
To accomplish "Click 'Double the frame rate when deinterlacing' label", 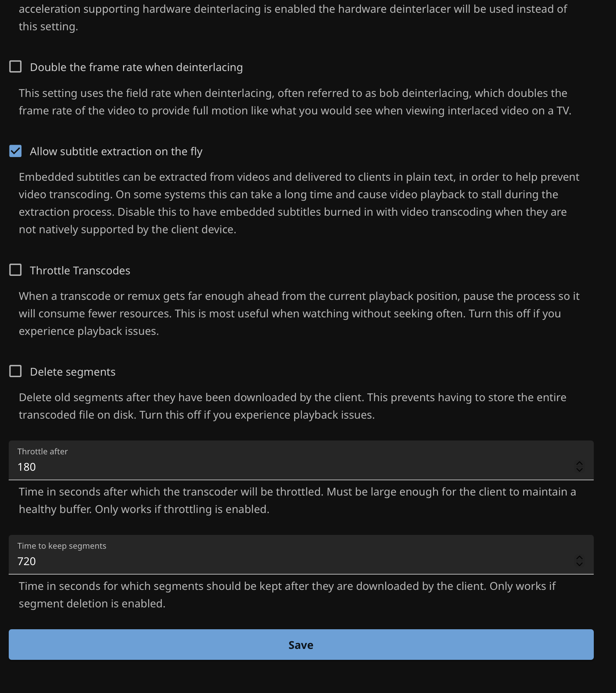I will [136, 67].
